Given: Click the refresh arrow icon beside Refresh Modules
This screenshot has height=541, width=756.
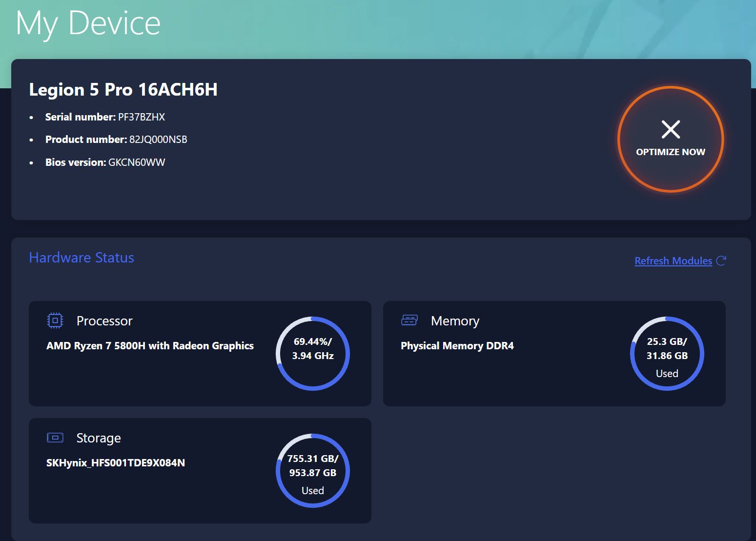Looking at the screenshot, I should point(721,260).
